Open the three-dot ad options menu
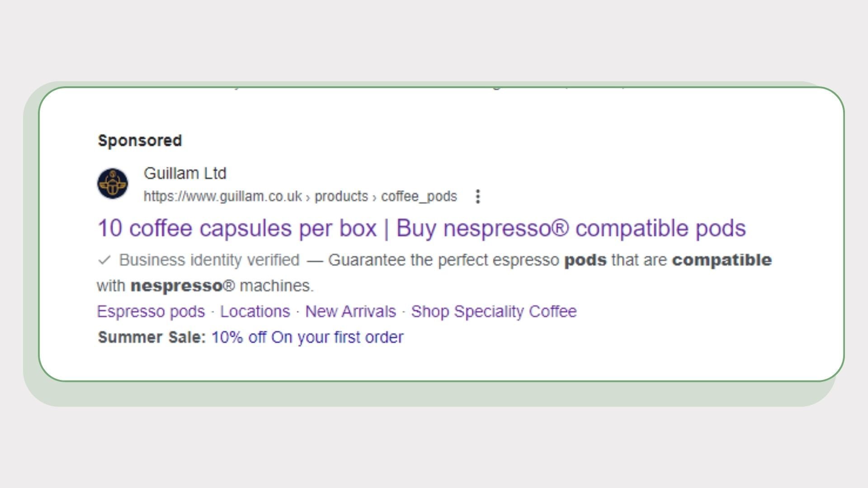 pos(478,197)
